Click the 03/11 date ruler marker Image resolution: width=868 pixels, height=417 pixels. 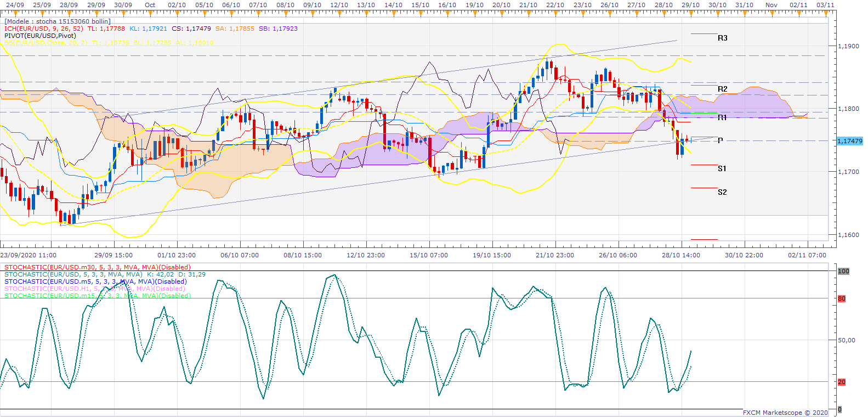(x=825, y=5)
